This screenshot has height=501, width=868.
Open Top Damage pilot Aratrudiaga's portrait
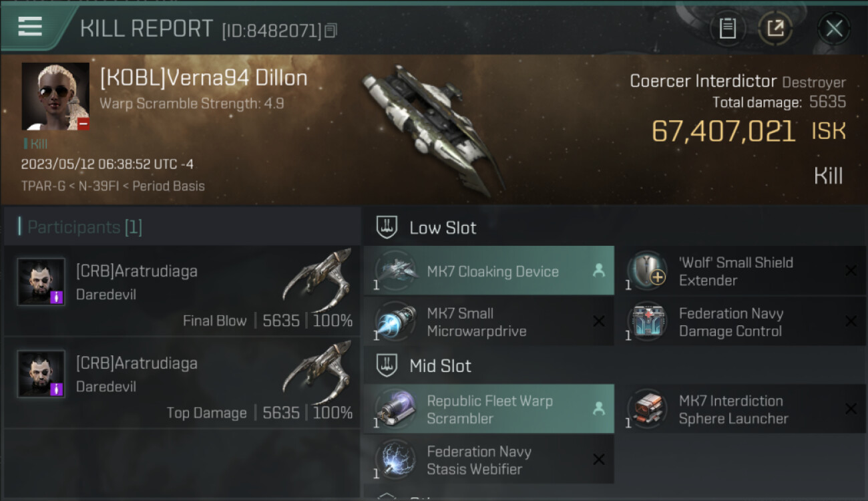(x=41, y=374)
